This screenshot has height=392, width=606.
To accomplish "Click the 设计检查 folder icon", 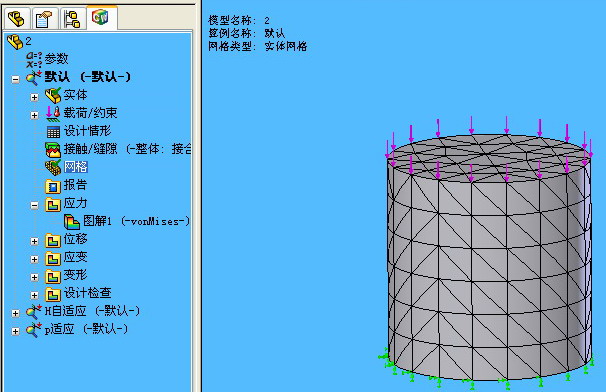I will [53, 294].
